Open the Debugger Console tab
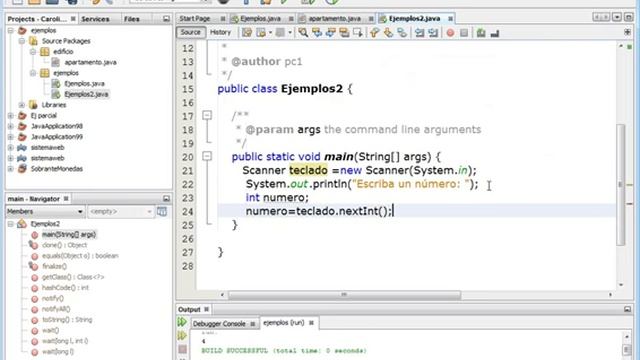 pyautogui.click(x=219, y=324)
